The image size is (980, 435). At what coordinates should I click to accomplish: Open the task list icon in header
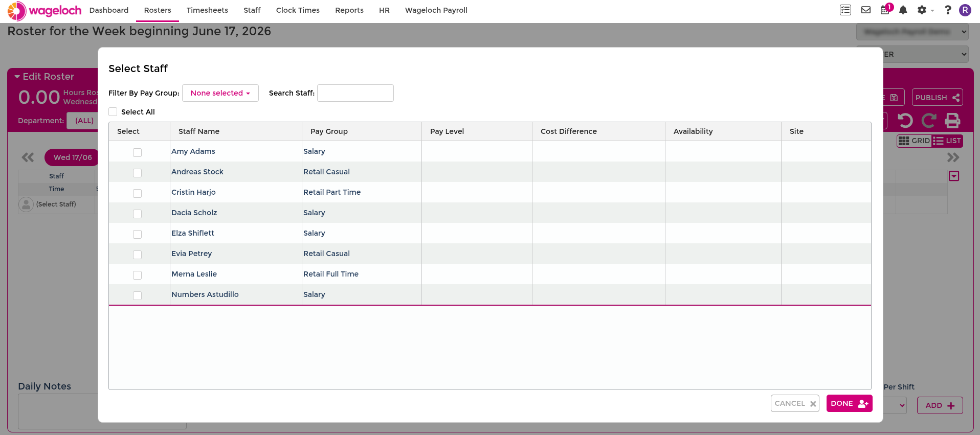(845, 10)
